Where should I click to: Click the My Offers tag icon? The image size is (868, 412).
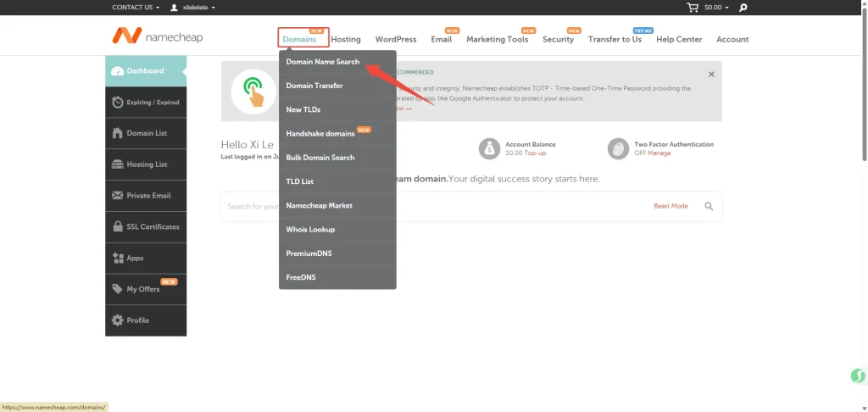117,289
